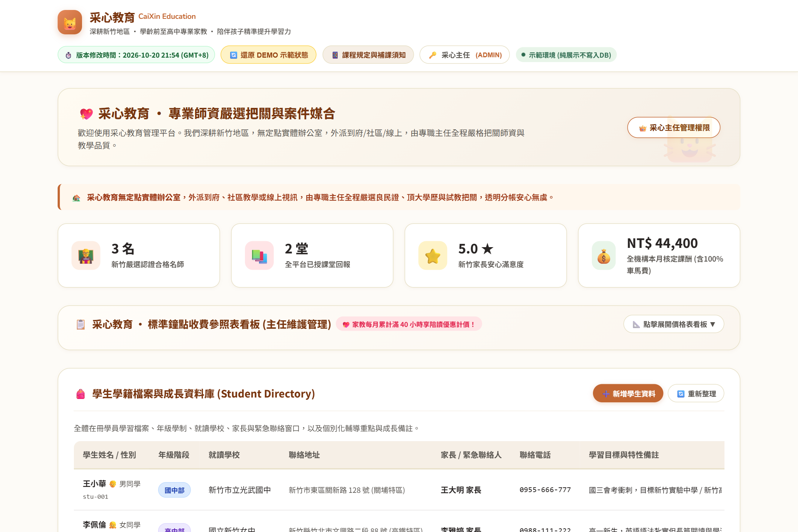Click the backpack icon beside Student Directory
798x532 pixels.
click(x=81, y=394)
